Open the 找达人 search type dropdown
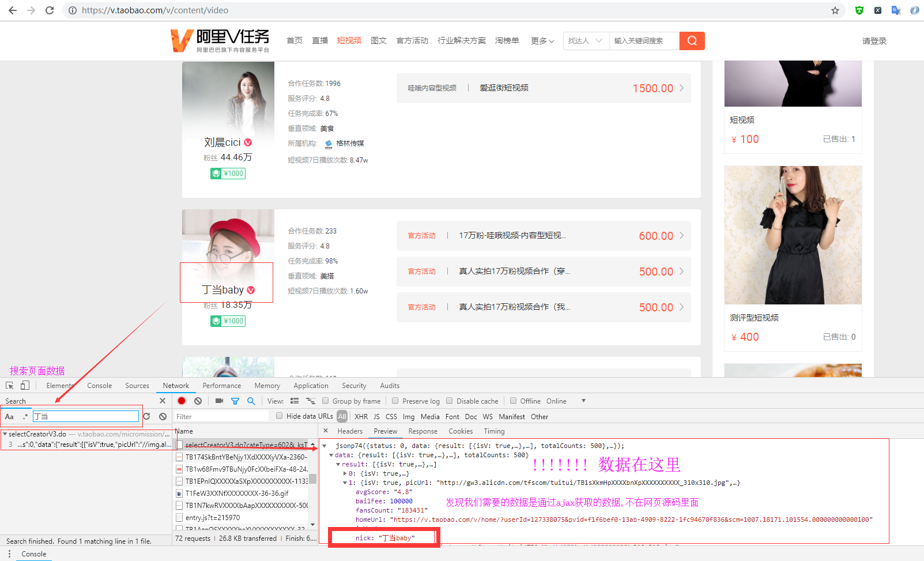924x561 pixels. coord(586,41)
